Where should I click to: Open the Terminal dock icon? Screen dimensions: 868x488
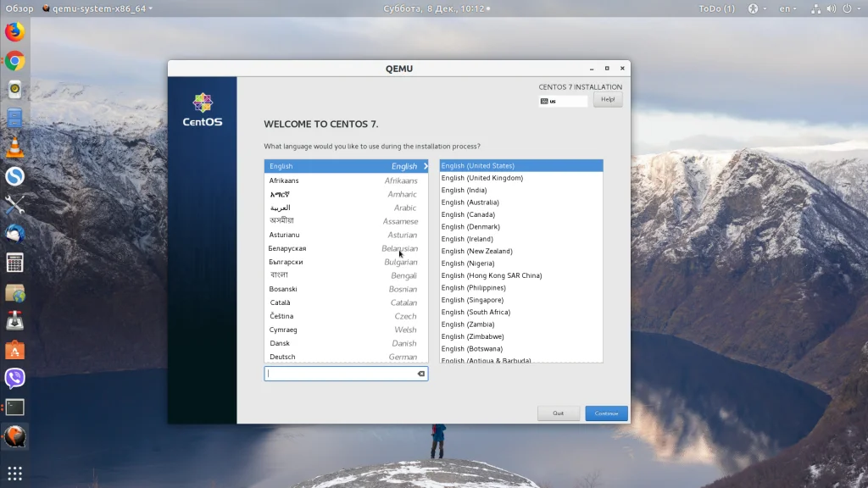(x=15, y=408)
